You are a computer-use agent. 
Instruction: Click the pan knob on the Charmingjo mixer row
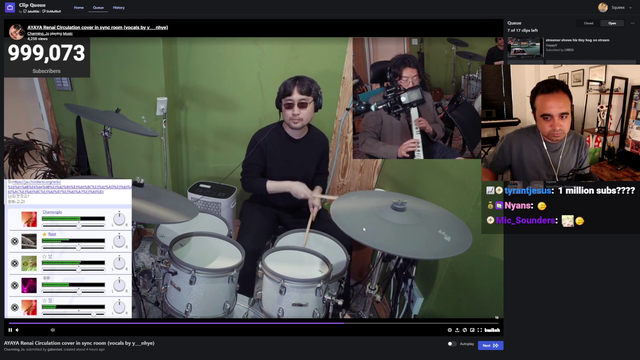pos(119,219)
